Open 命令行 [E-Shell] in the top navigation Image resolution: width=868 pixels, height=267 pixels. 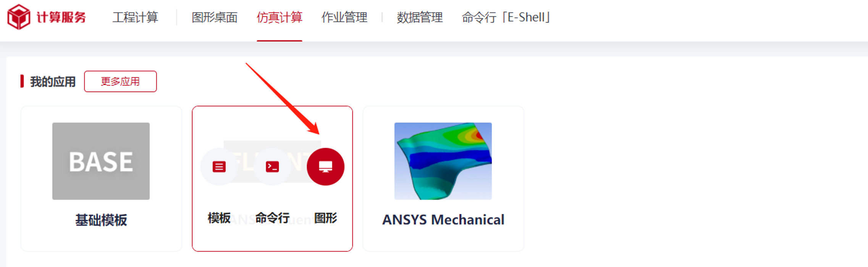pyautogui.click(x=506, y=17)
